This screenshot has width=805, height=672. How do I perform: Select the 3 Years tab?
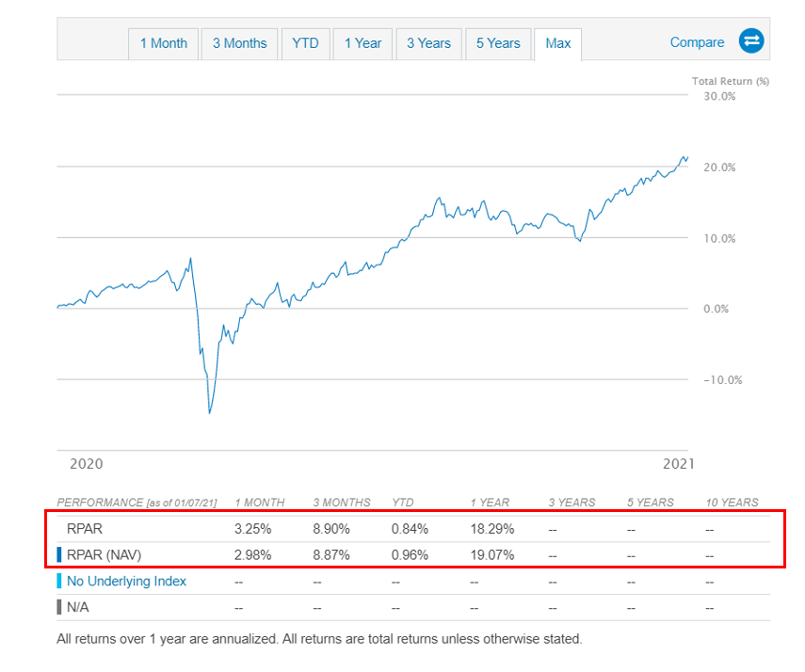(428, 43)
